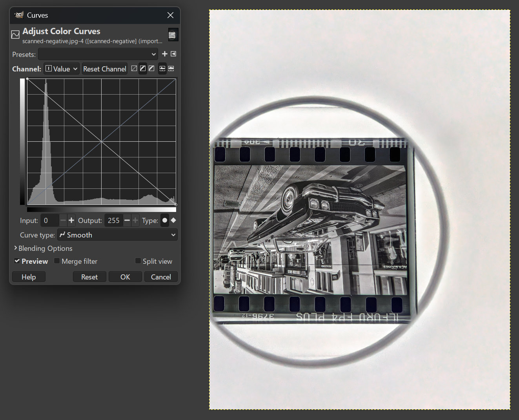Save current settings as named preset
Image resolution: width=519 pixels, height=420 pixels.
click(x=165, y=54)
